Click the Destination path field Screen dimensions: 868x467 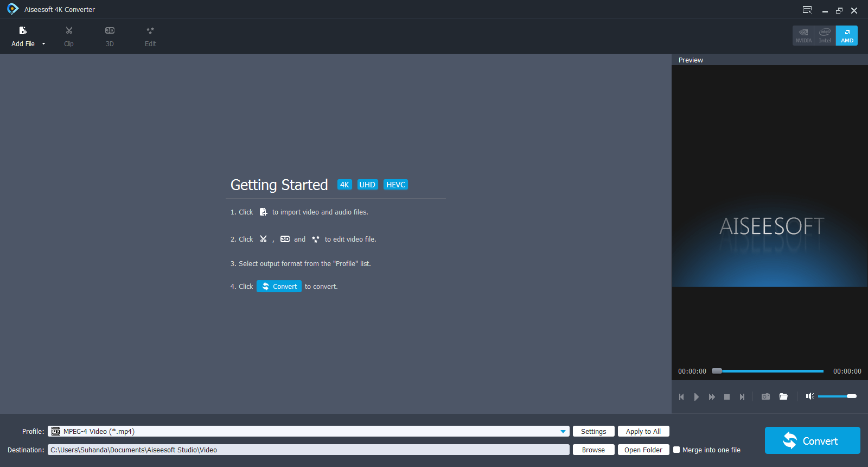tap(309, 450)
